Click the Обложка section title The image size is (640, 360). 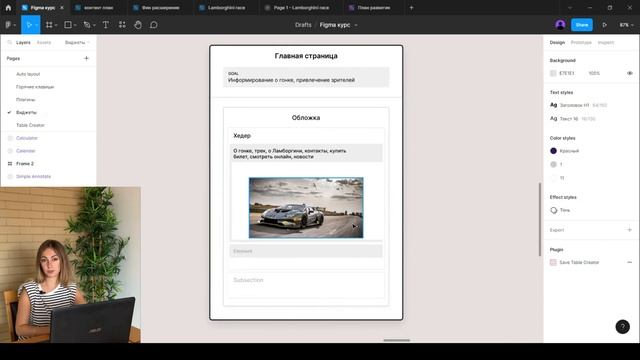(x=306, y=118)
